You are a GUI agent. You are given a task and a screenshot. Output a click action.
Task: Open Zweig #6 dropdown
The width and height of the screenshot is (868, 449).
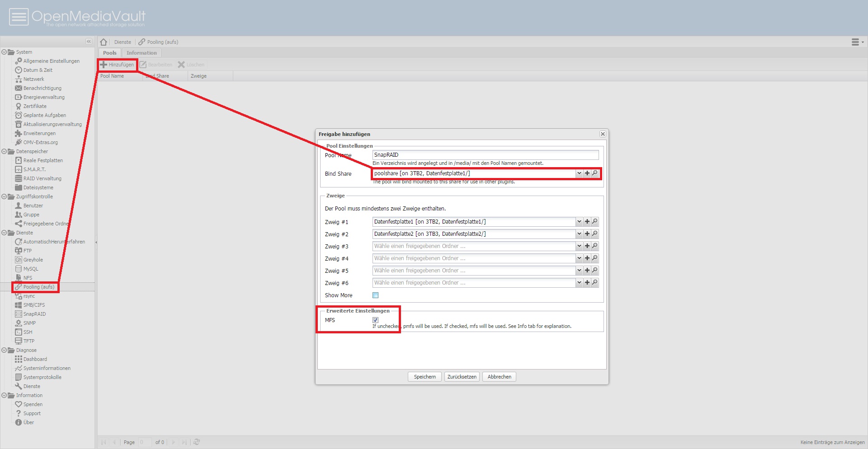point(579,282)
